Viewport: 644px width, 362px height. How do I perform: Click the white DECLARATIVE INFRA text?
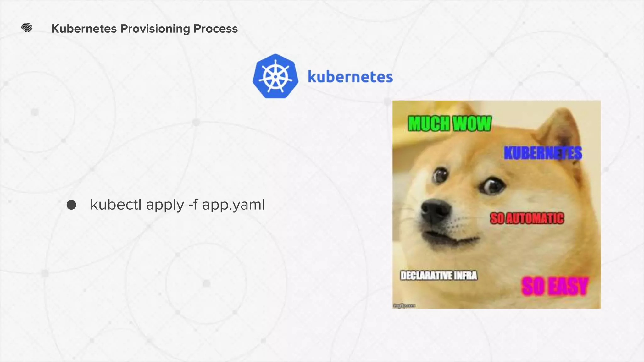click(439, 276)
